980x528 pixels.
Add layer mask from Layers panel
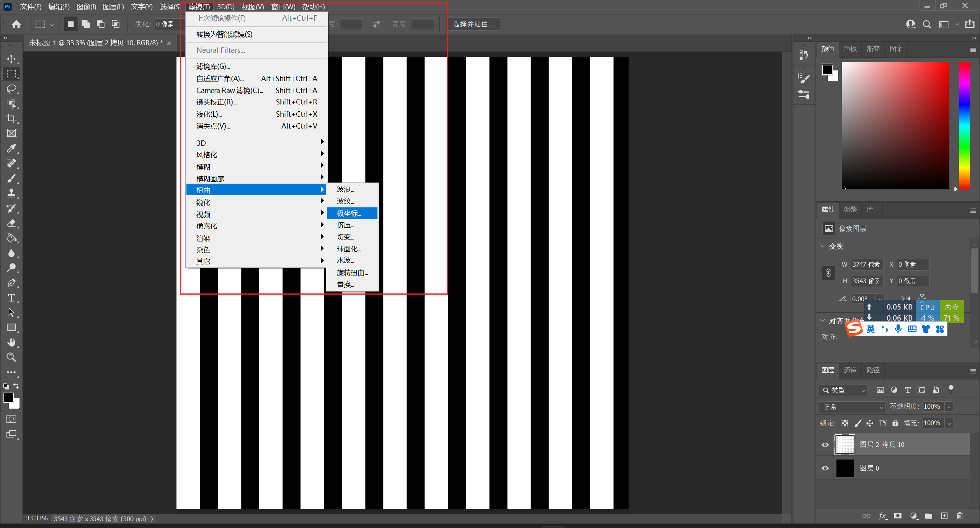(898, 516)
